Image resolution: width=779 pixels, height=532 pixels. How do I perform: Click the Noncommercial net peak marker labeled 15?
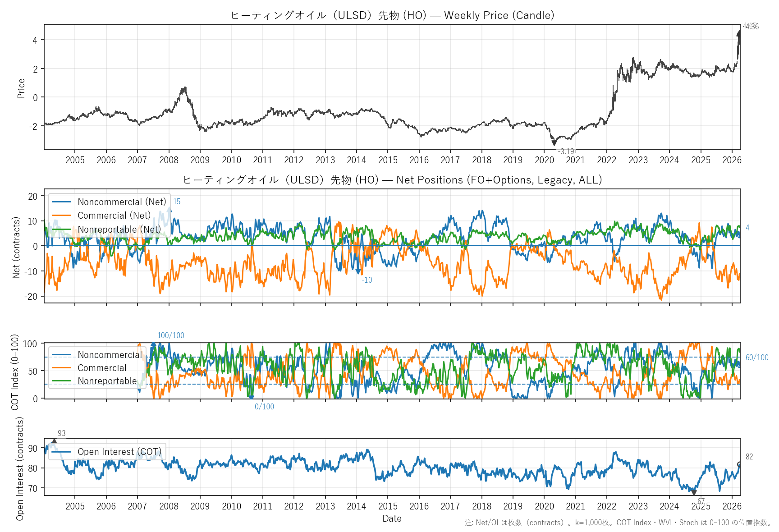point(169,209)
